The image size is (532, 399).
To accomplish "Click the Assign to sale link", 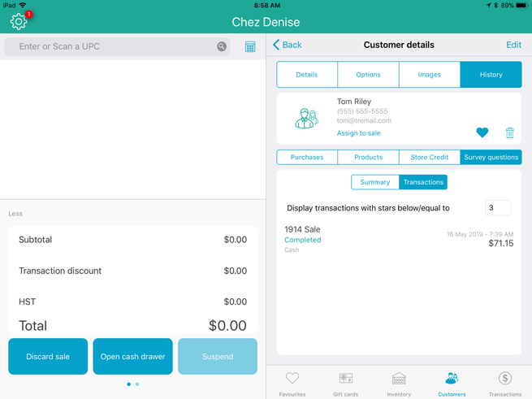I will coord(358,133).
